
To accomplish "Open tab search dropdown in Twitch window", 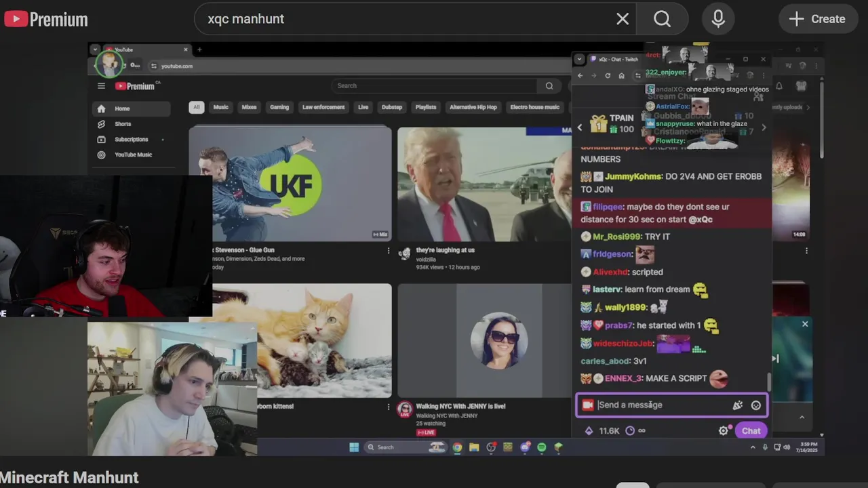I will tap(578, 59).
